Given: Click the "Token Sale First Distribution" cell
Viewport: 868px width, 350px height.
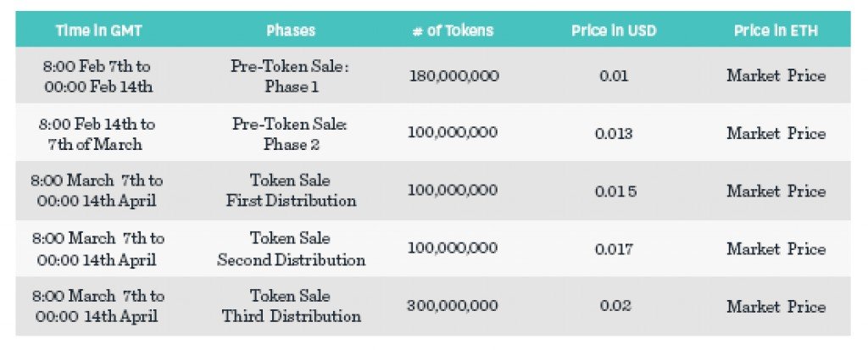Looking at the screenshot, I should tap(291, 191).
